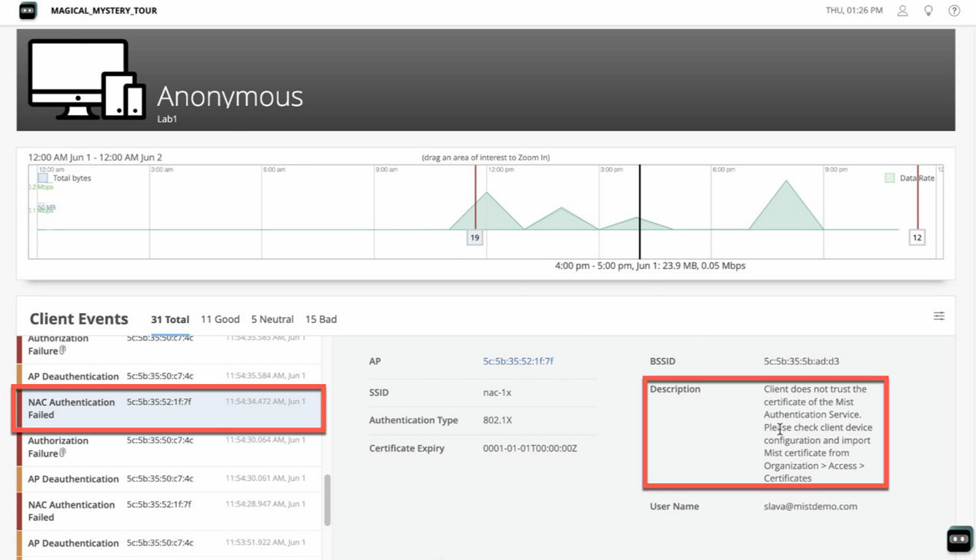The height and width of the screenshot is (560, 976).
Task: Show only the 15 Bad events
Action: [320, 319]
